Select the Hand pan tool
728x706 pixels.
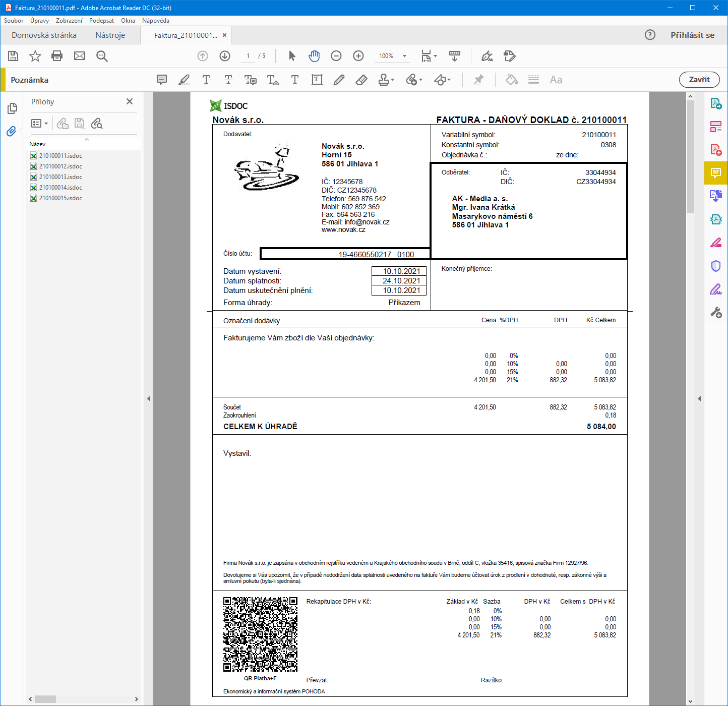coord(314,56)
